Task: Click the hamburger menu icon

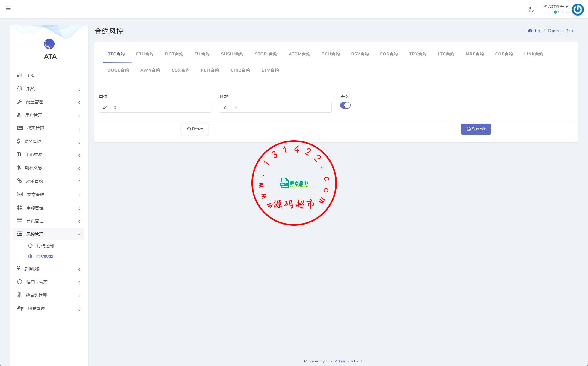Action: click(8, 8)
